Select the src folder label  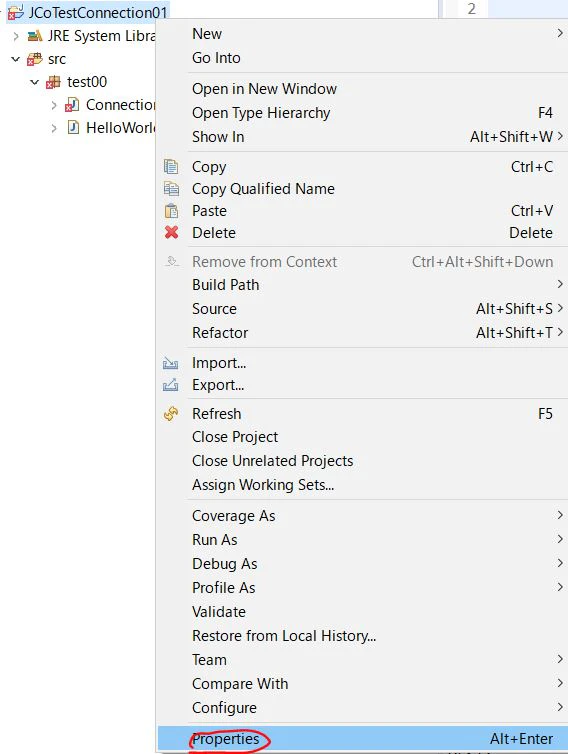point(57,59)
